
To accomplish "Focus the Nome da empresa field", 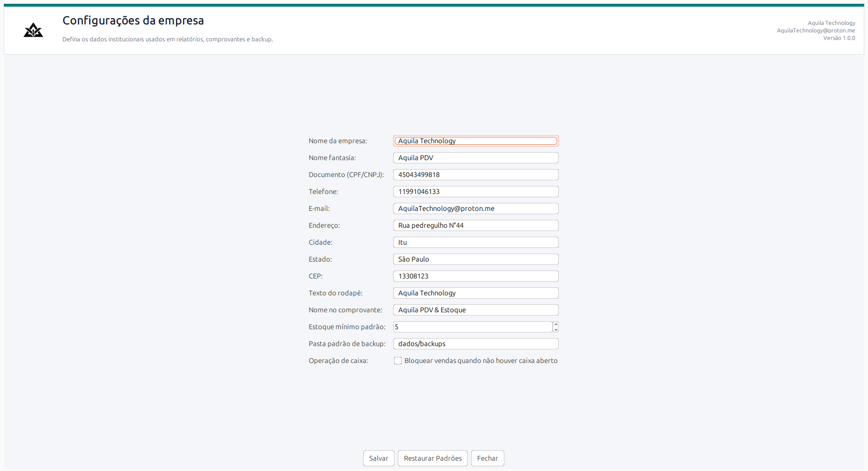I will coord(476,141).
